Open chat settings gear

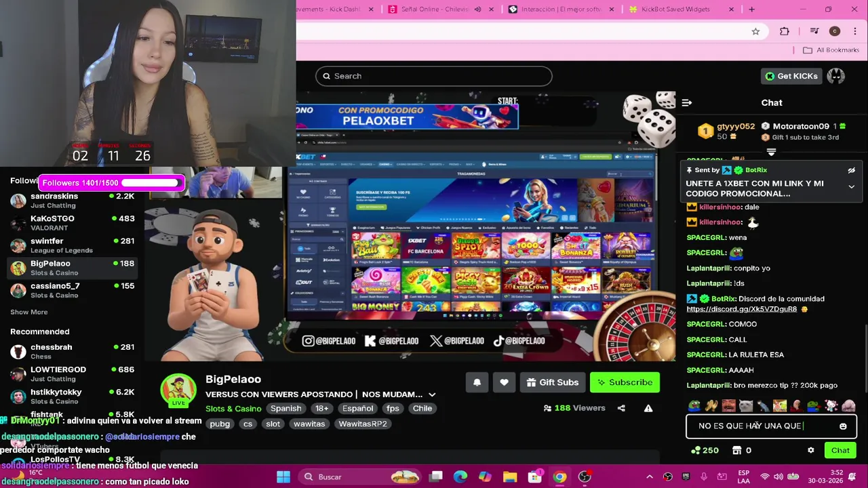[810, 450]
